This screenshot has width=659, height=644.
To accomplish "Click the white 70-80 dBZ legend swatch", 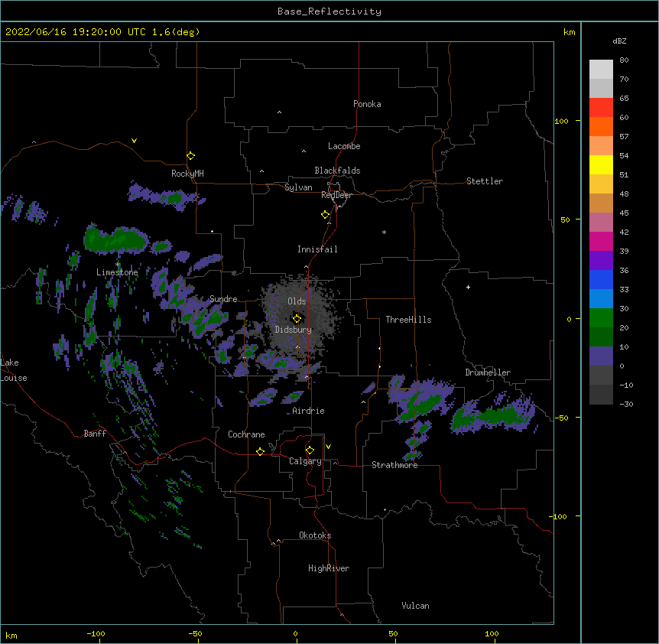I will click(601, 69).
